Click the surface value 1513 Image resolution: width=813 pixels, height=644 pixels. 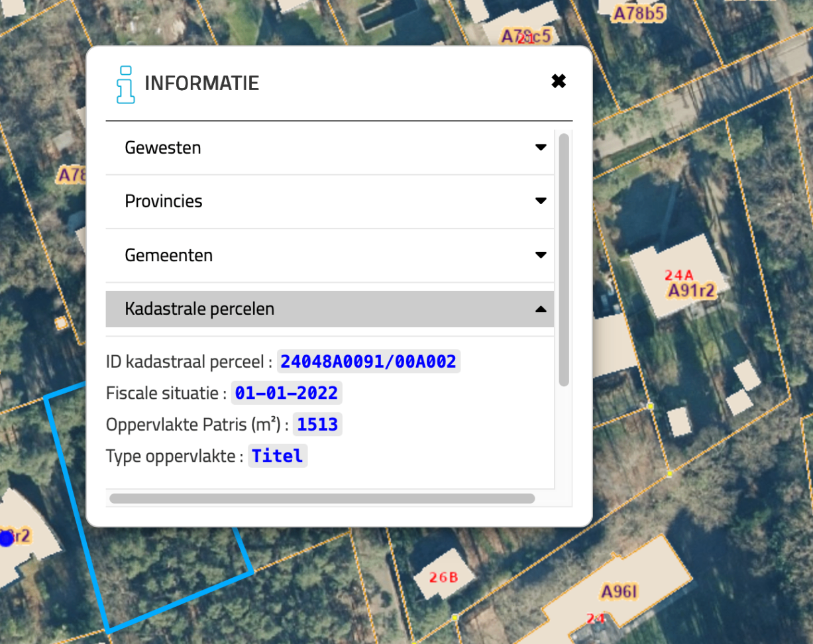point(317,425)
